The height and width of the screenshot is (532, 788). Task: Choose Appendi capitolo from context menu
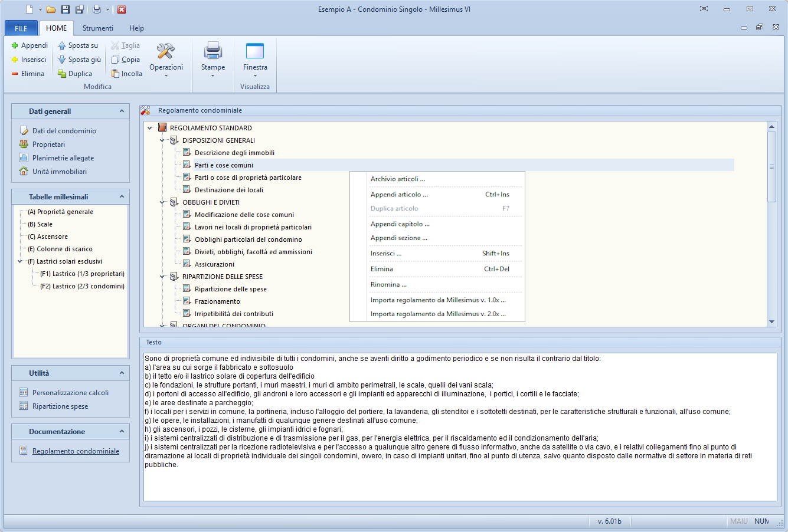[x=437, y=224]
